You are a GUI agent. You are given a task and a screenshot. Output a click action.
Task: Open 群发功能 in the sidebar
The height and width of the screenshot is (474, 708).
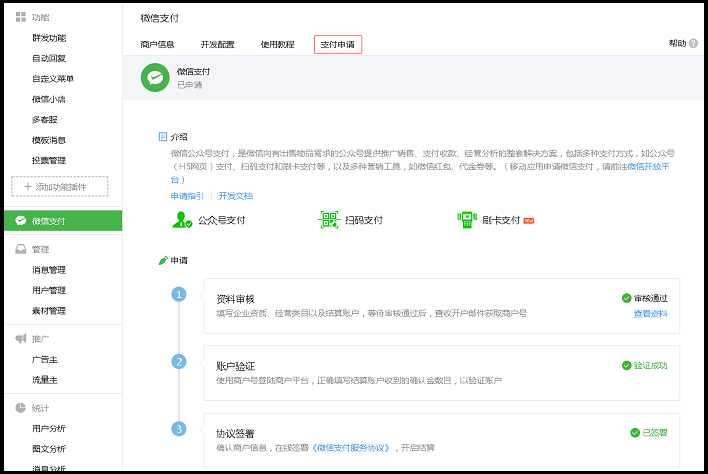(49, 38)
